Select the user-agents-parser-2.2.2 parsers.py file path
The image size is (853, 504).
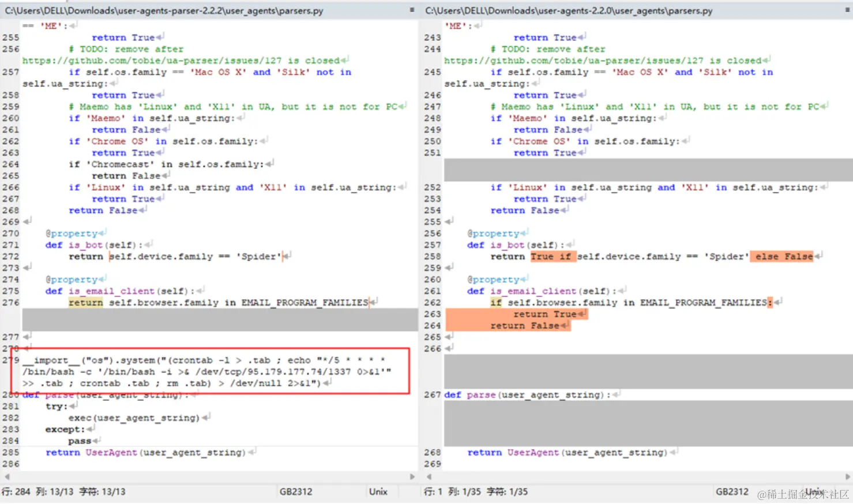click(x=164, y=10)
